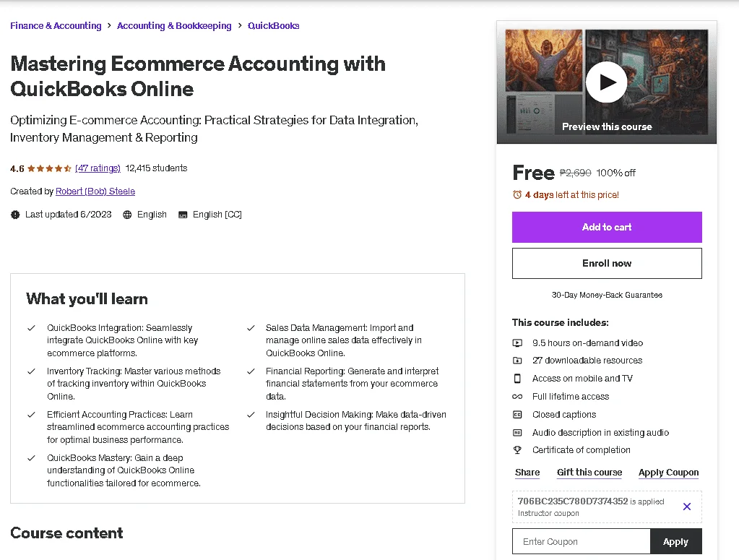The height and width of the screenshot is (560, 739).
Task: Click the downloadable resources icon
Action: tap(517, 361)
